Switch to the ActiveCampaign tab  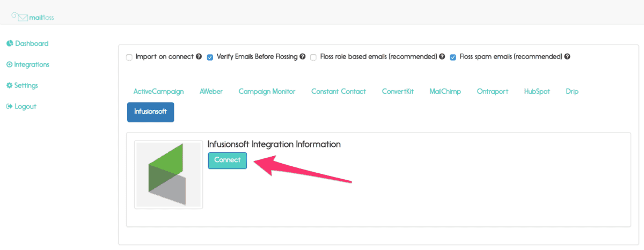point(158,91)
